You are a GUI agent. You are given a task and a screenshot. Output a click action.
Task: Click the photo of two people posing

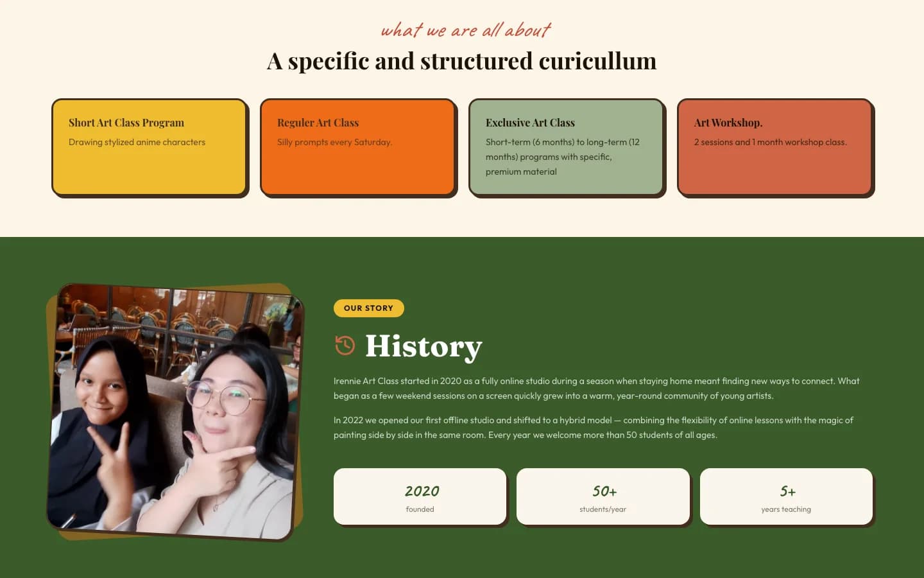pyautogui.click(x=175, y=412)
